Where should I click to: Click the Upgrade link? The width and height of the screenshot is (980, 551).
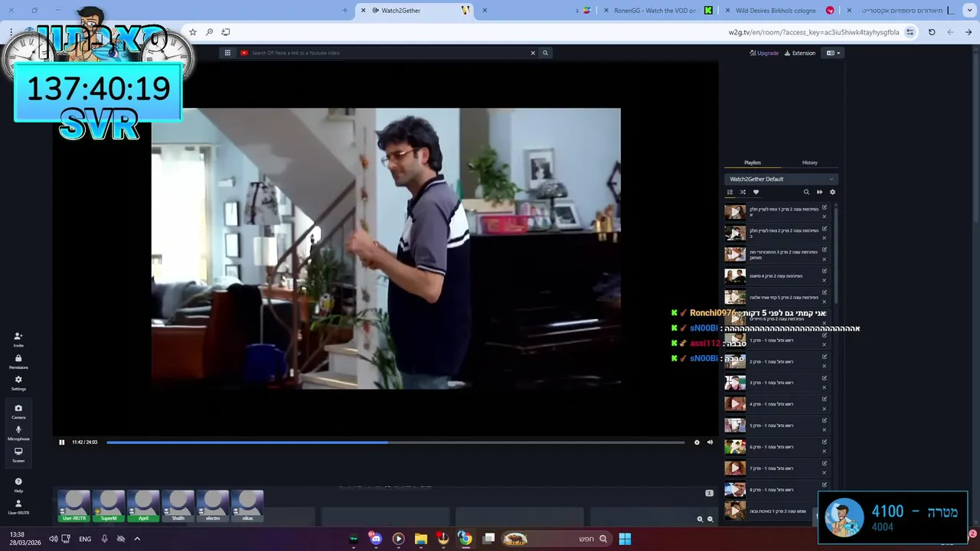pyautogui.click(x=764, y=53)
